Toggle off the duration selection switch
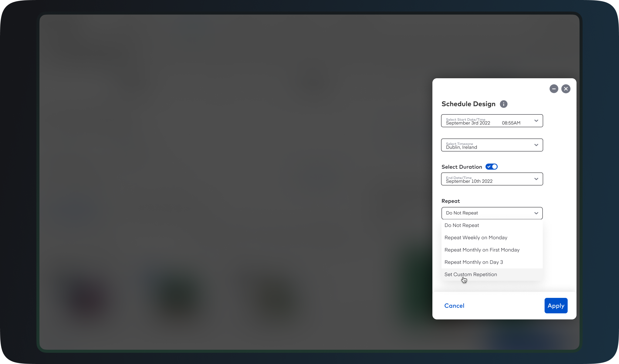The image size is (619, 364). coord(492,167)
